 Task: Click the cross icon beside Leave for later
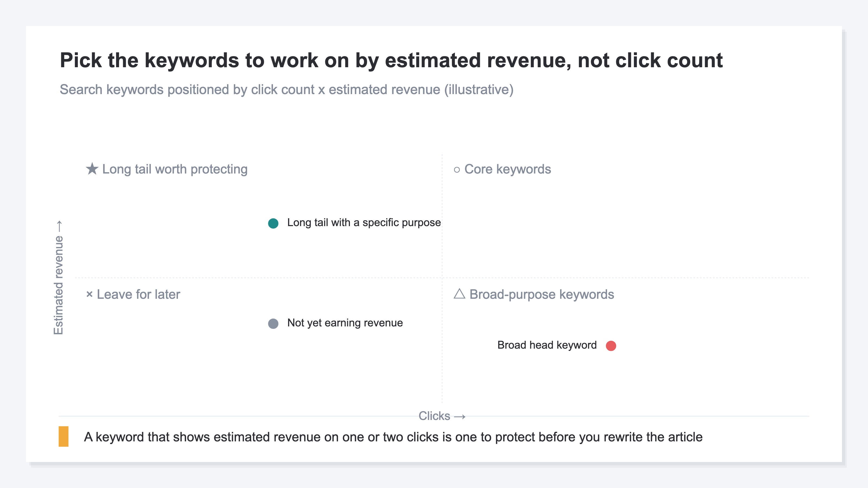(89, 294)
